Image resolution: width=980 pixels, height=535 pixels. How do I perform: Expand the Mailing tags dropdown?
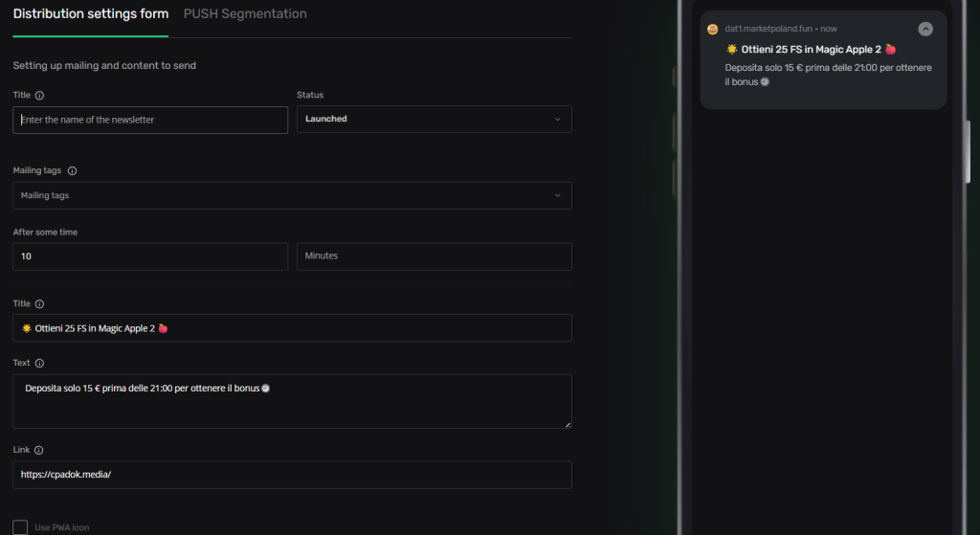[292, 195]
